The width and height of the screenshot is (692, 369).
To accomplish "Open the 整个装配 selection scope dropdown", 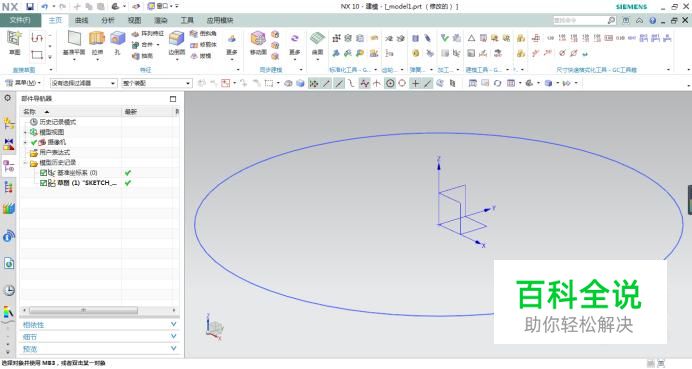I will coord(157,83).
